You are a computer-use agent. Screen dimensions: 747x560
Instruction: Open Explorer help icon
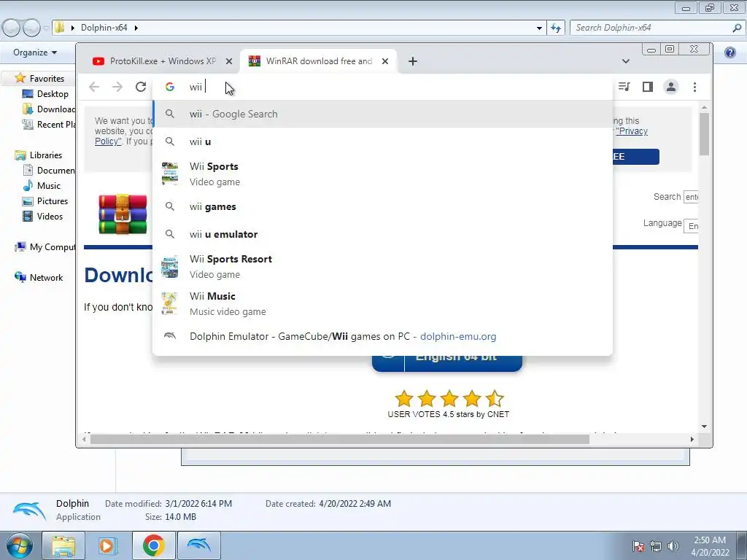click(729, 52)
